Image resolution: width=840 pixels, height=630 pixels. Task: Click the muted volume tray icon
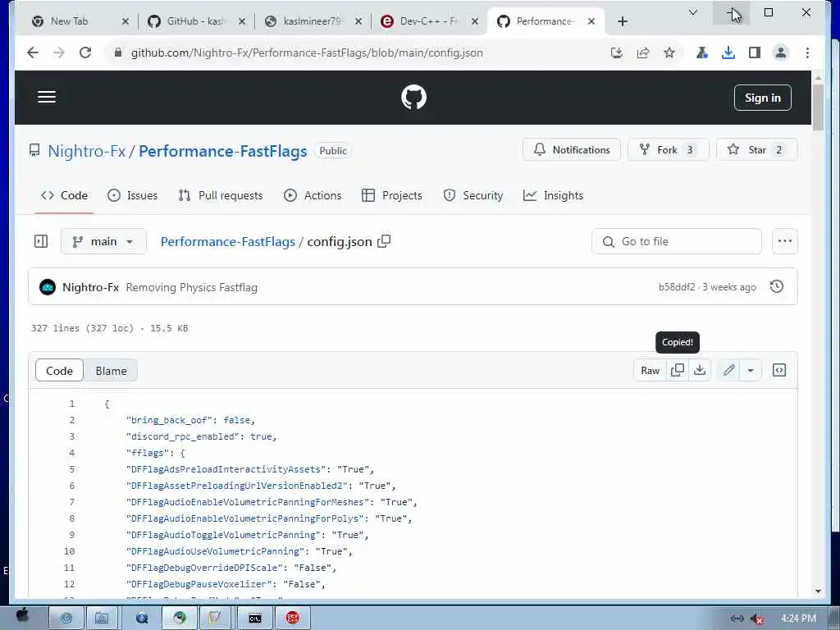coord(757,619)
